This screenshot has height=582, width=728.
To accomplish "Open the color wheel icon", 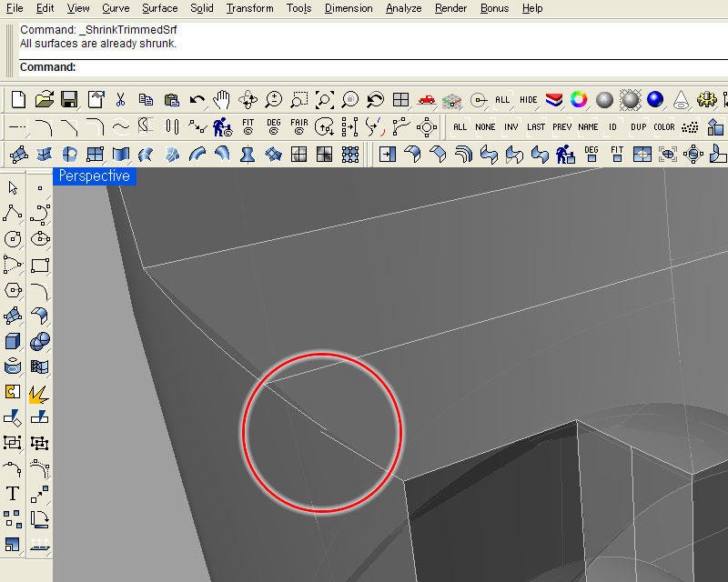I will [x=578, y=99].
